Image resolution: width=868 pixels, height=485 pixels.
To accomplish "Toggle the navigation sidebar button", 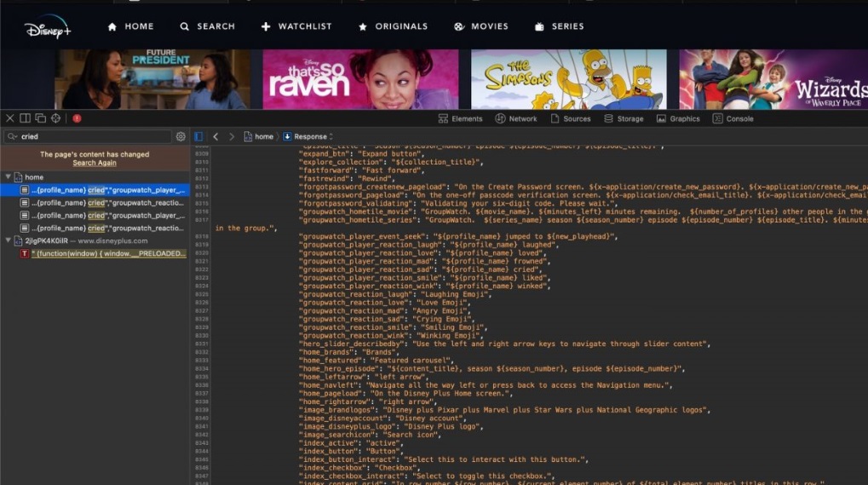I will click(x=198, y=136).
